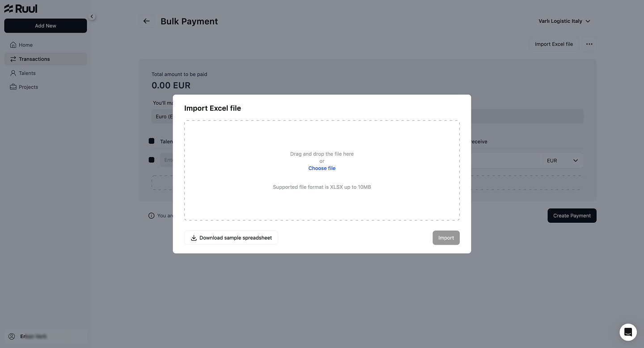Click the drag and drop file area
Image resolution: width=644 pixels, height=348 pixels.
(322, 170)
